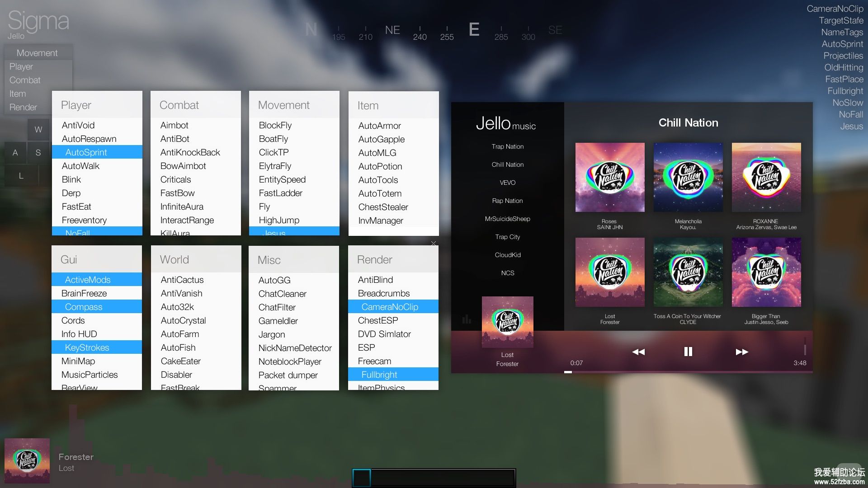Screen dimensions: 868x488
Task: Switch to NCS music channel
Action: point(507,273)
